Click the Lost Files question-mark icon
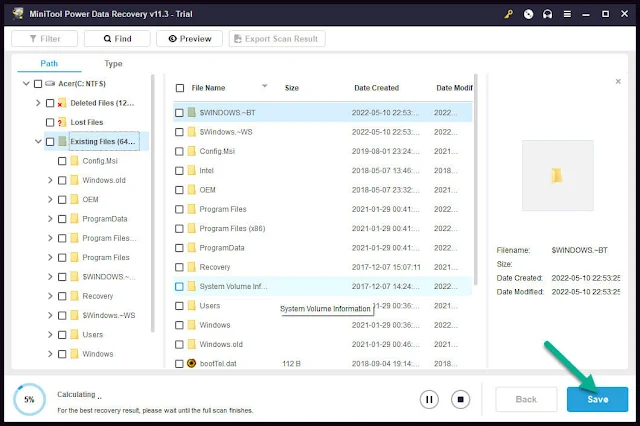The height and width of the screenshot is (426, 640). coord(62,122)
